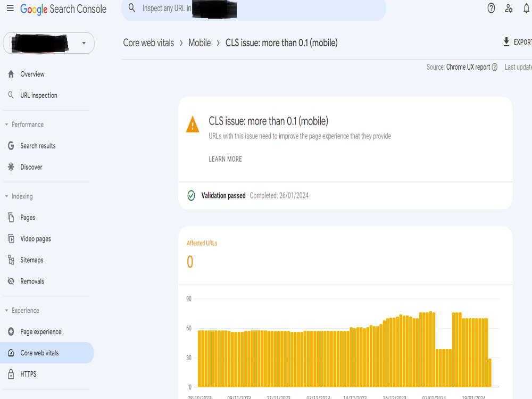The width and height of the screenshot is (532, 399).
Task: Collapse the Indexing section
Action: tap(19, 196)
